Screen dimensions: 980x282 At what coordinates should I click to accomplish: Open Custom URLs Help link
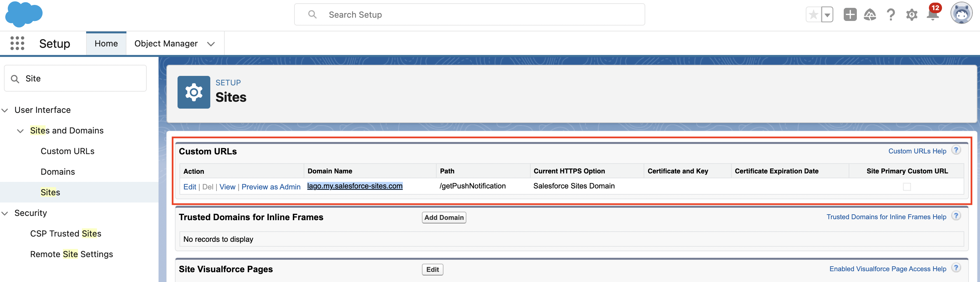pyautogui.click(x=917, y=151)
